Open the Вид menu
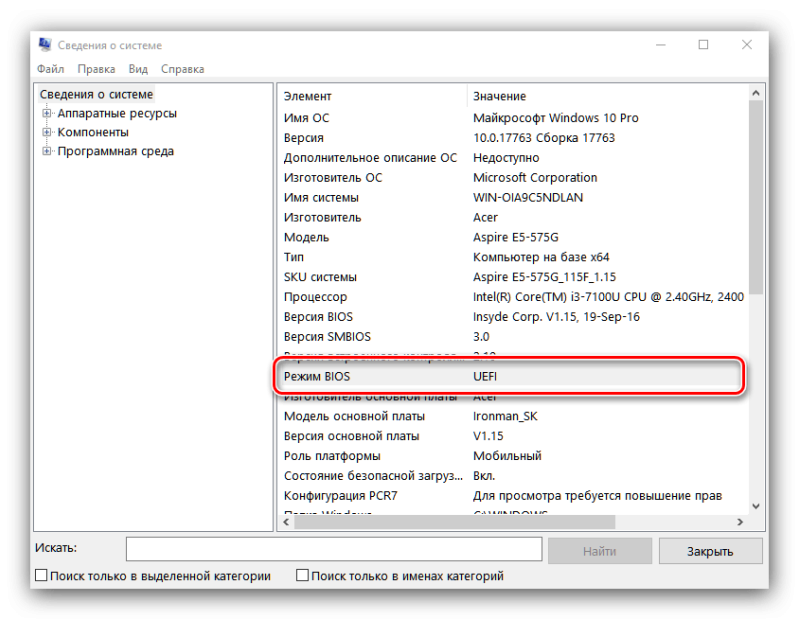Viewport: 800px width, 620px height. 138,69
